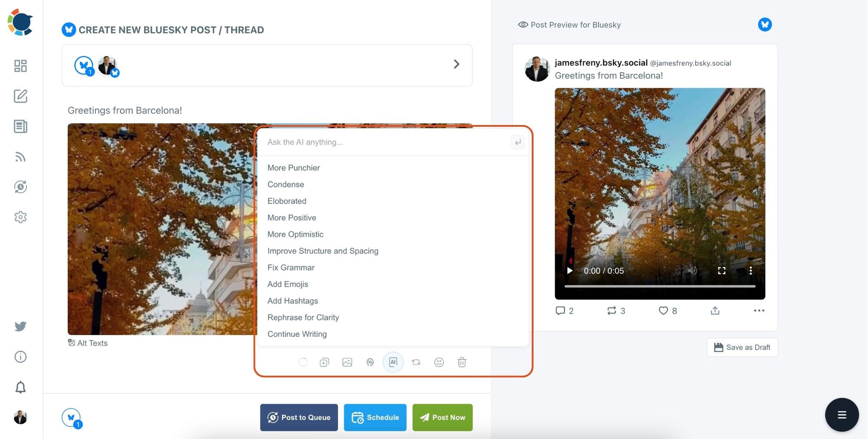The image size is (868, 439).
Task: Choose Fix Grammar from the AI menu
Action: pos(291,268)
